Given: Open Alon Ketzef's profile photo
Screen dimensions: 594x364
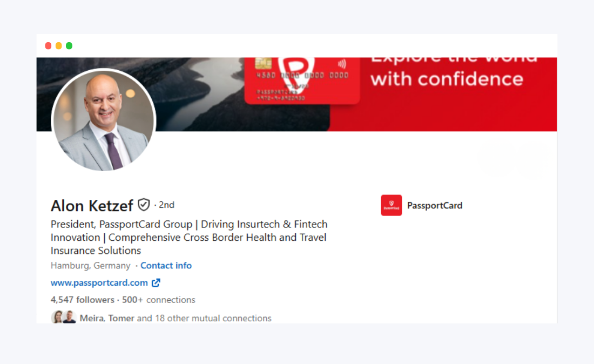Looking at the screenshot, I should click(x=104, y=120).
